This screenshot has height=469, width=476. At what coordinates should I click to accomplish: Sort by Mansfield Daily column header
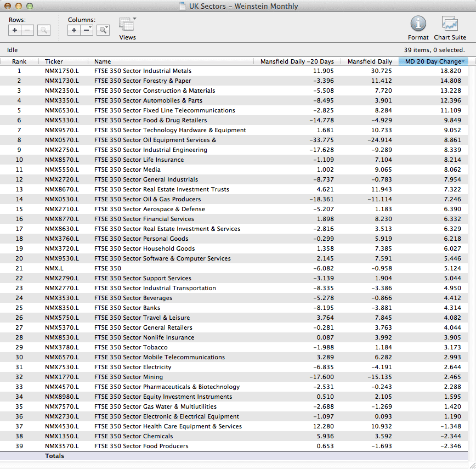click(x=370, y=61)
